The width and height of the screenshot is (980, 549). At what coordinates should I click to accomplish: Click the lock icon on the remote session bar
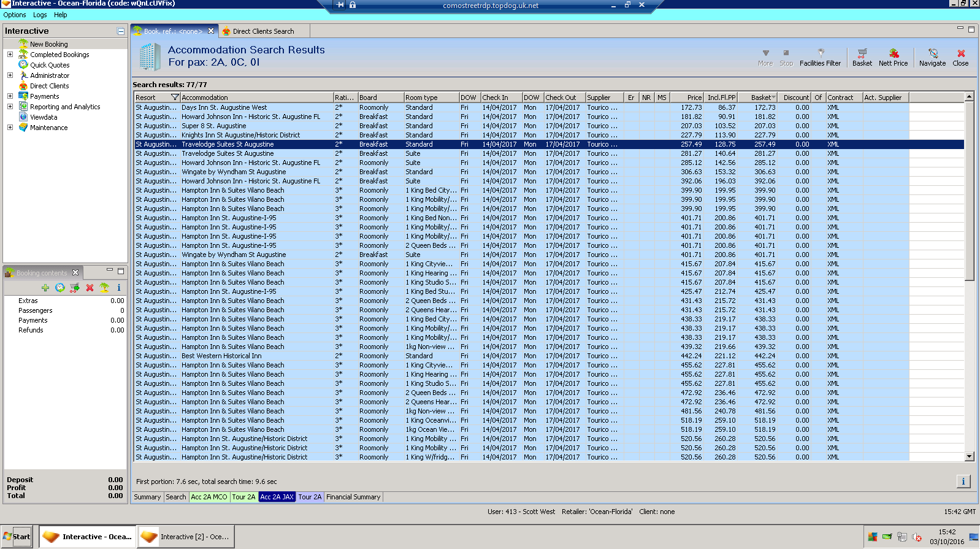click(x=353, y=5)
